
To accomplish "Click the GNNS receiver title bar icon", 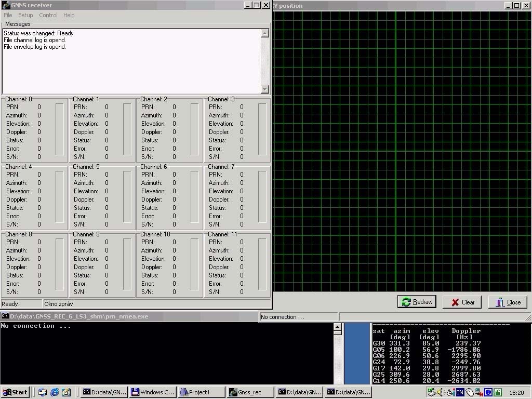I will point(6,5).
